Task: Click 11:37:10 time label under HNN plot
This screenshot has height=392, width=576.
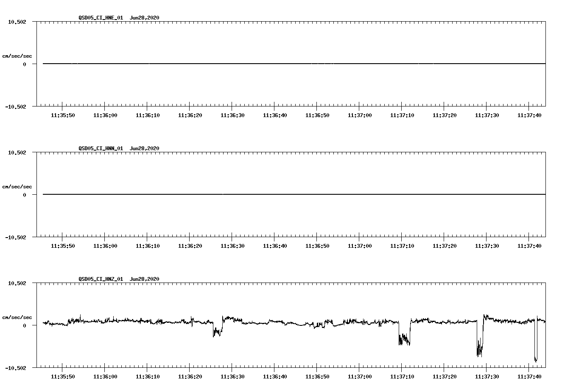Action: point(402,246)
